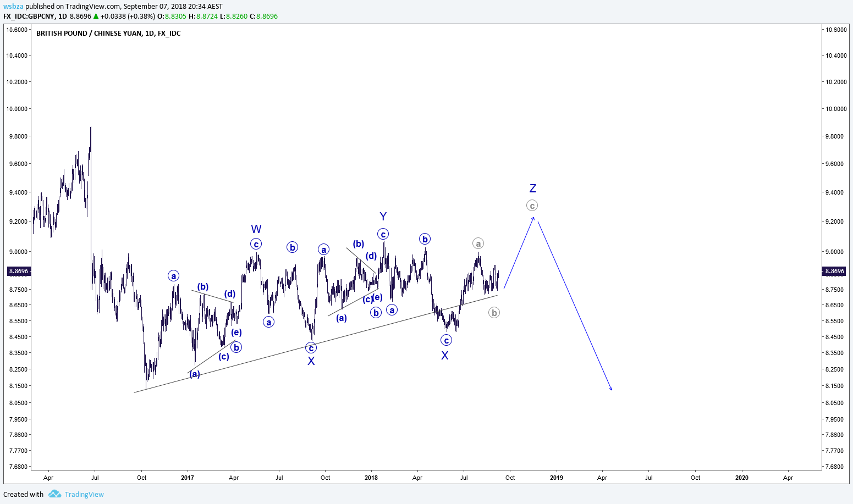Select the circled c marker below Y

pos(383,234)
